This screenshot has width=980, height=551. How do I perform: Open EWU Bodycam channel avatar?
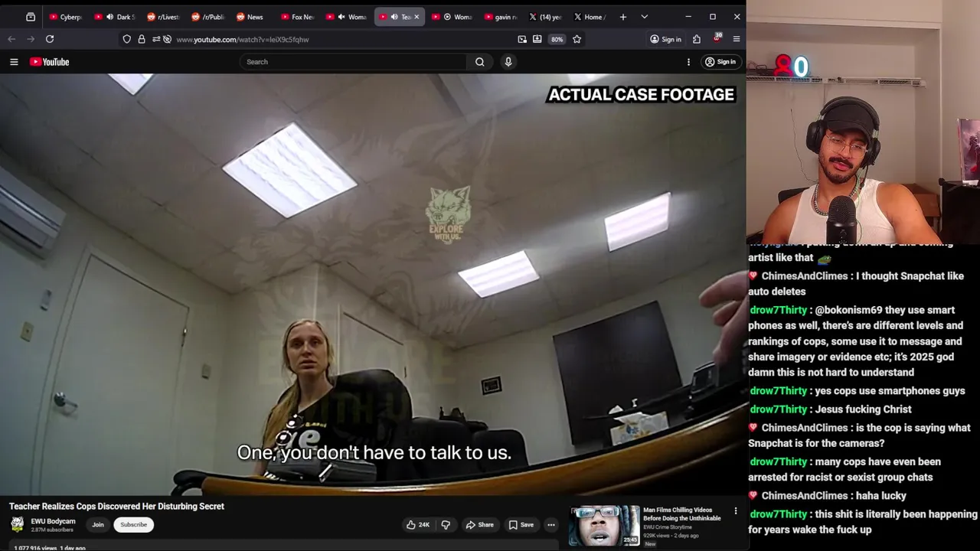click(x=17, y=525)
